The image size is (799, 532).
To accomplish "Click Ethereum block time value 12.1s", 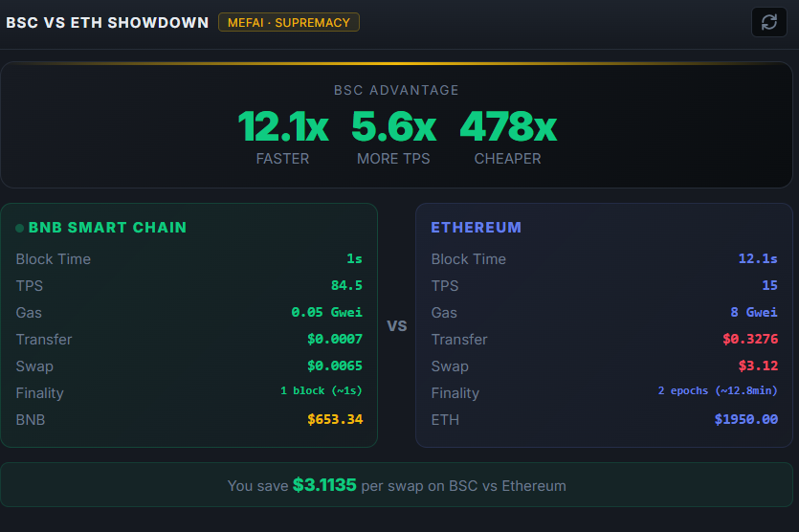I will tap(758, 259).
